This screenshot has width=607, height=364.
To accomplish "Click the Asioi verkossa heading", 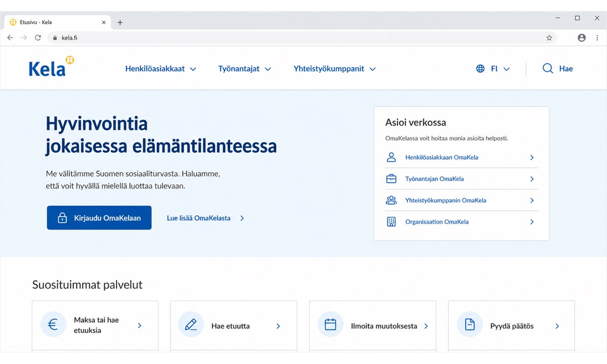I will coord(416,122).
